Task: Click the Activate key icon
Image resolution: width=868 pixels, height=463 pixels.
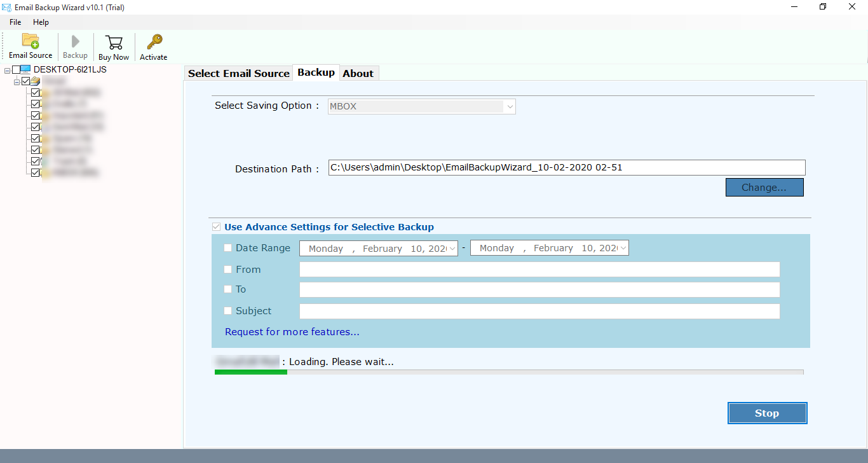Action: pyautogui.click(x=154, y=42)
